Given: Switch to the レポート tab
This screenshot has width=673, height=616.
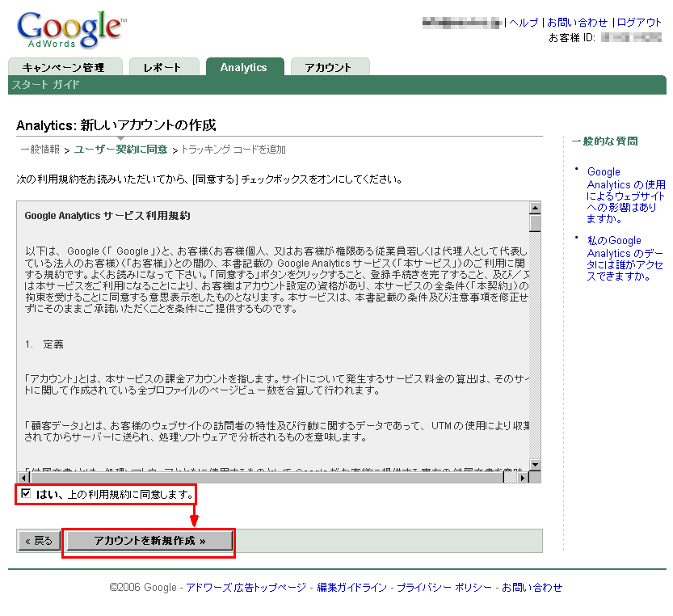Looking at the screenshot, I should click(164, 67).
